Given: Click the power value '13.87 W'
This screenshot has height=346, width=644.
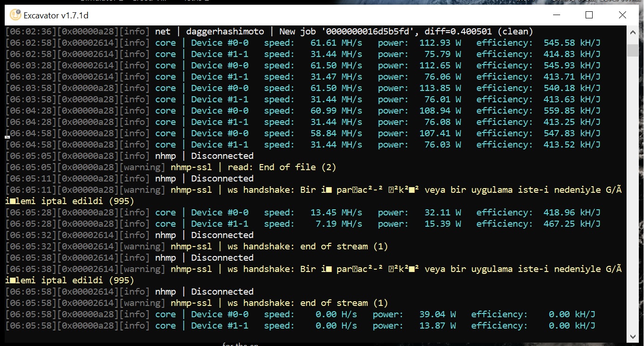Looking at the screenshot, I should coord(438,326).
